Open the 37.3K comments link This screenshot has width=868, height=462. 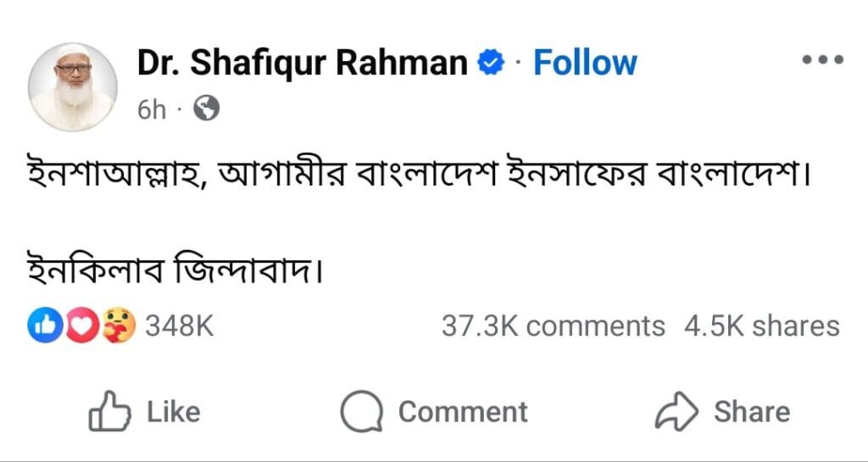click(553, 326)
